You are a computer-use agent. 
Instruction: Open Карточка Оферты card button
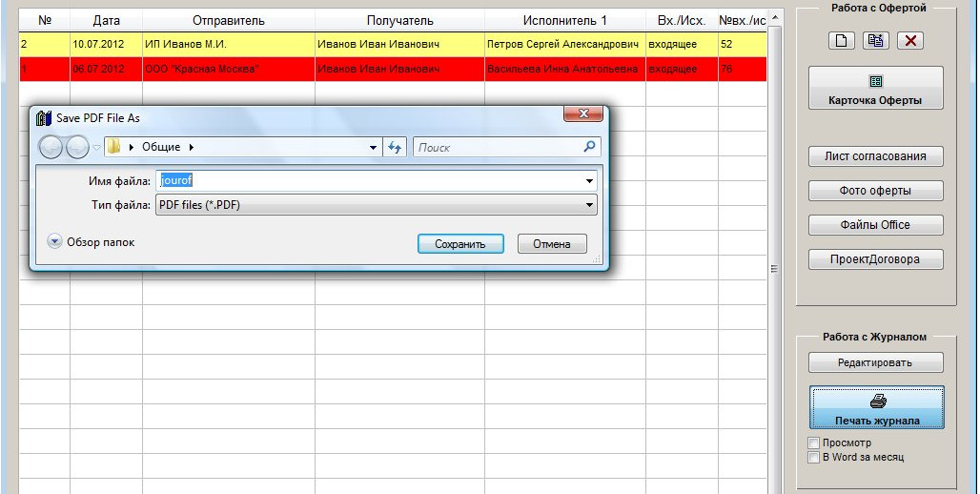tap(876, 88)
